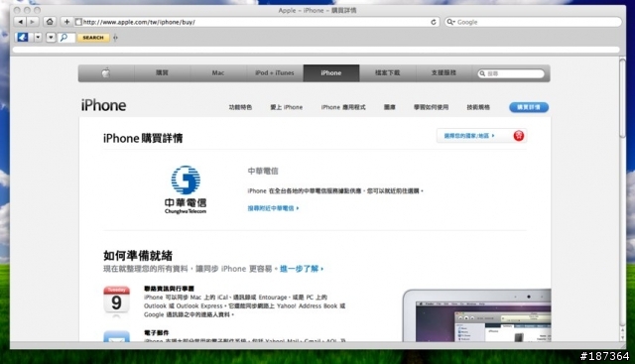Open the iPod + iTunes tab
Image resolution: width=635 pixels, height=364 pixels.
point(275,72)
